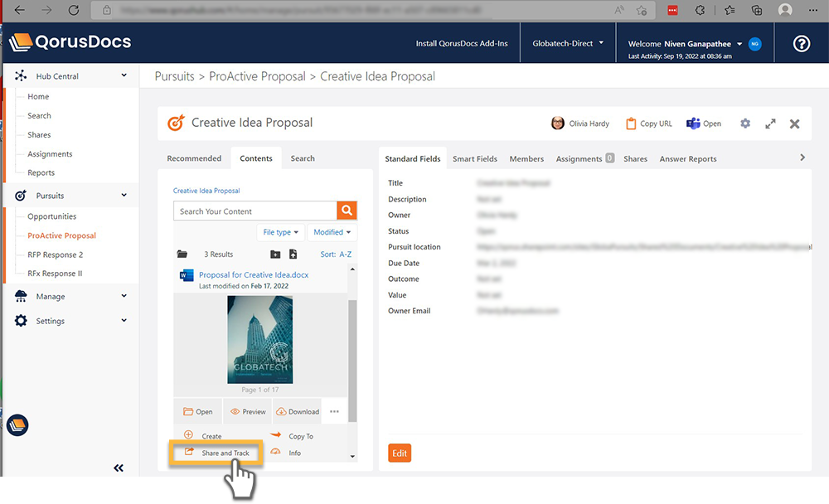Go back using the browser back arrow
This screenshot has height=504, width=829.
[x=20, y=10]
